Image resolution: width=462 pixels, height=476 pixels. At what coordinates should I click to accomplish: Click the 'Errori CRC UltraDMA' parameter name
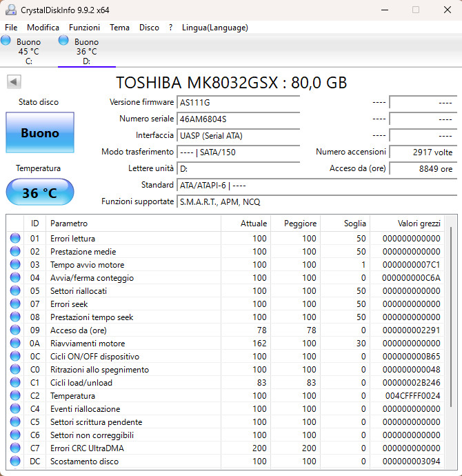(x=87, y=448)
